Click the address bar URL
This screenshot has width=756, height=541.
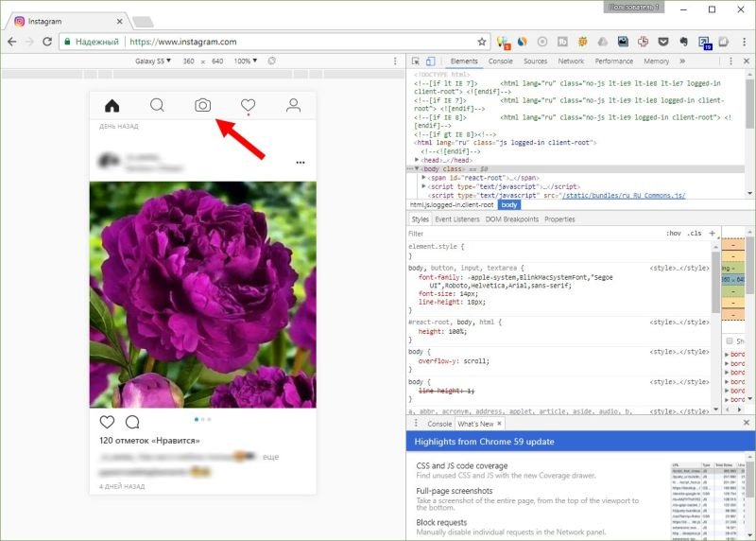pos(183,42)
